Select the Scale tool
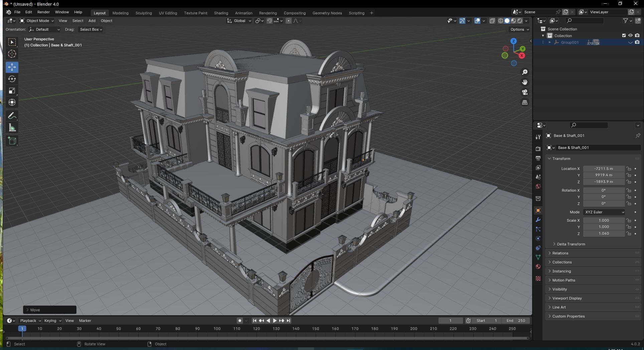Screen dimensions: 644x350 point(12,91)
